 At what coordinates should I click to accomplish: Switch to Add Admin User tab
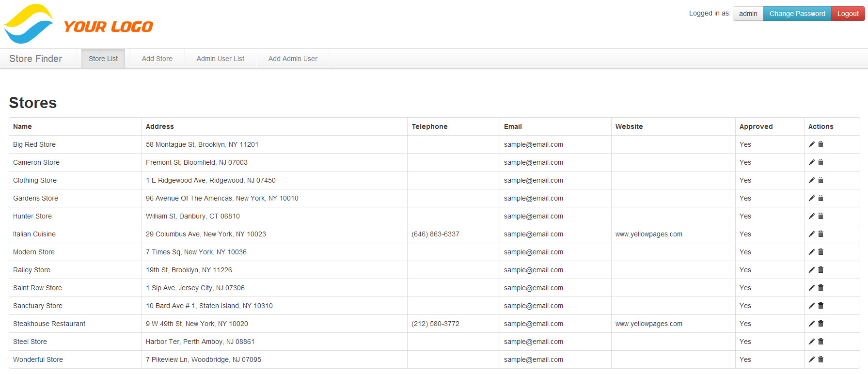(x=293, y=59)
